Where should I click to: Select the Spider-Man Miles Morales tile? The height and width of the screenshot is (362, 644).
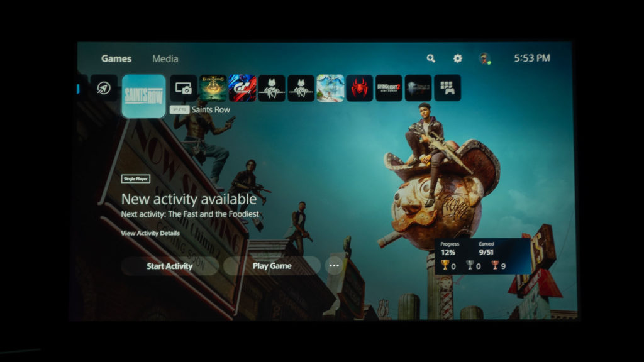359,88
